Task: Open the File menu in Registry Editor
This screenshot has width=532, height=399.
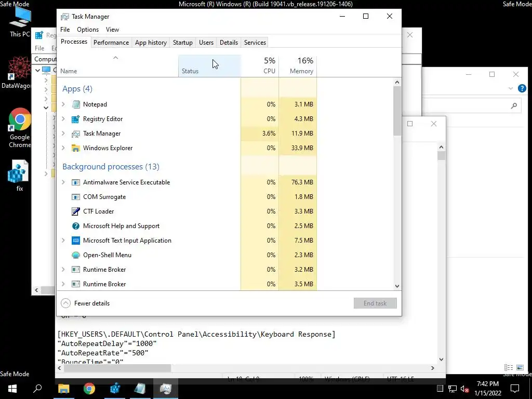Action: [39, 48]
